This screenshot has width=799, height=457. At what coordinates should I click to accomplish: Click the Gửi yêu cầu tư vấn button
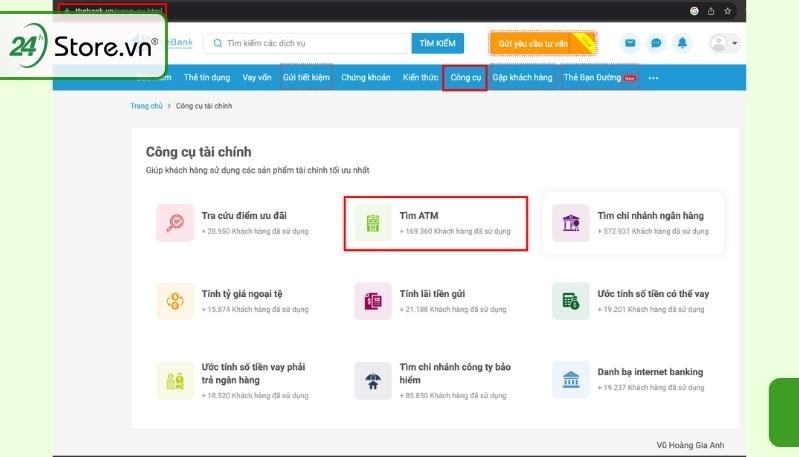[543, 43]
